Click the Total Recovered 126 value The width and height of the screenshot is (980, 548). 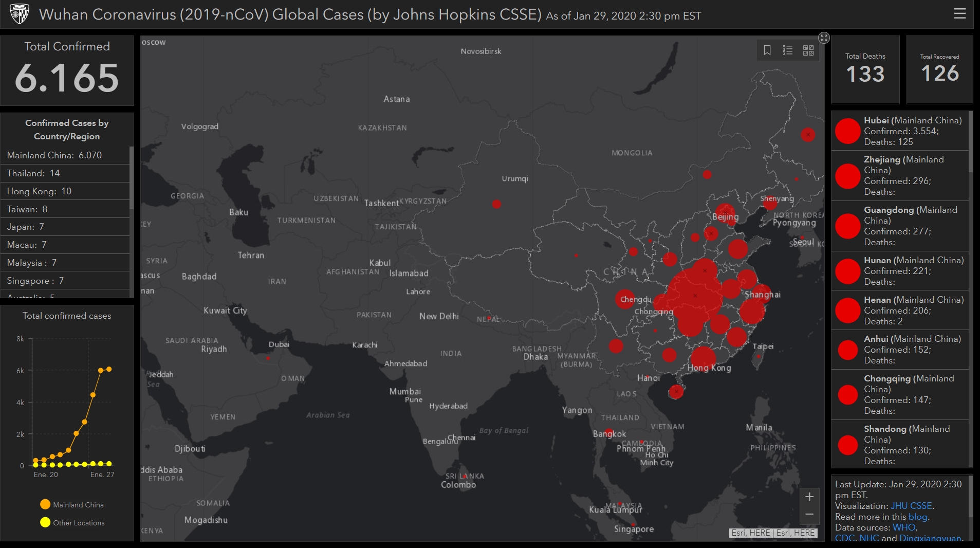(940, 74)
